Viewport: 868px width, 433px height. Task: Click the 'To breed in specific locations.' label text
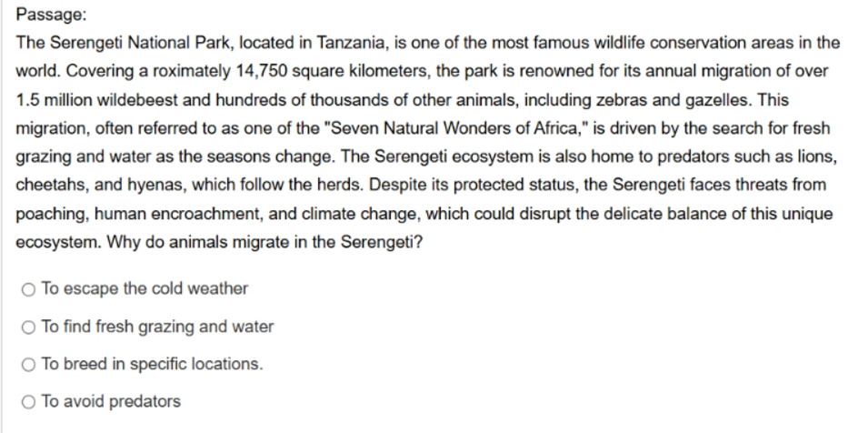(152, 364)
